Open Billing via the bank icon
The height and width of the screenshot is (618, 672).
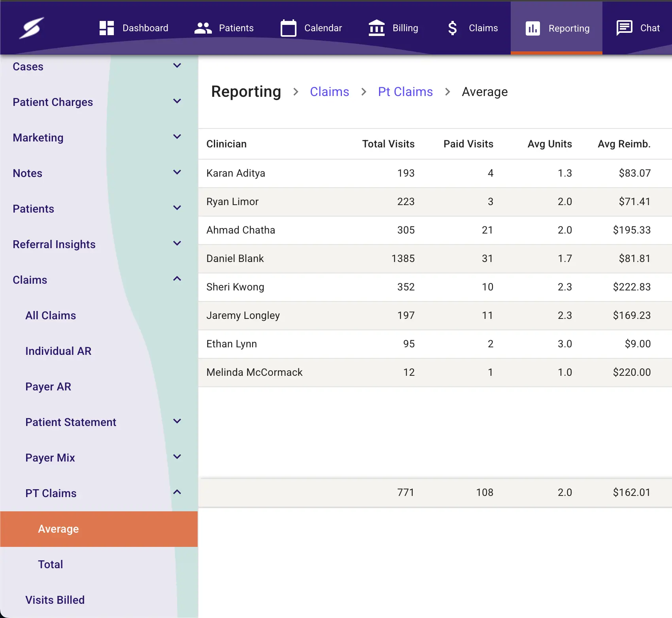click(376, 28)
